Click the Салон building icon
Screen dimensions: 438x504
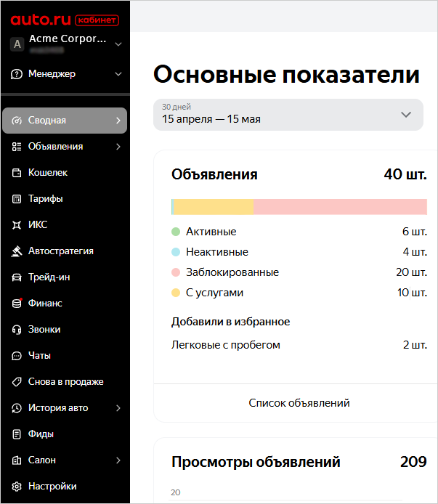(x=17, y=460)
